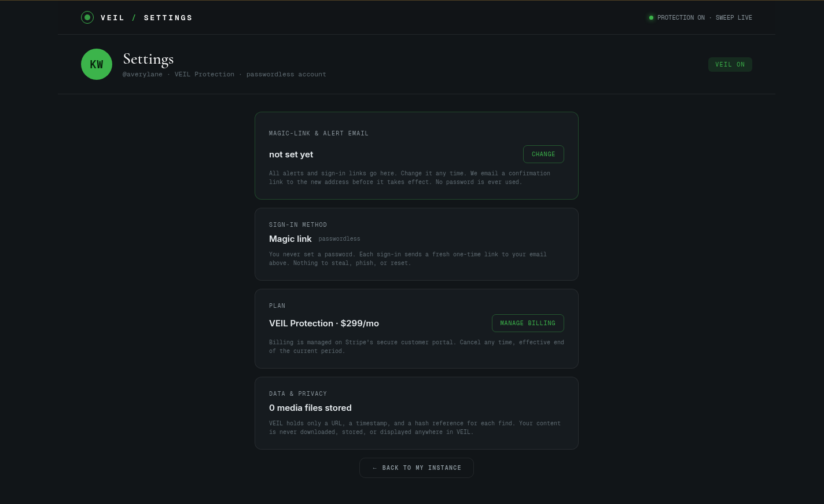Open the VEIL home breadcrumb
824x504 pixels.
[113, 18]
